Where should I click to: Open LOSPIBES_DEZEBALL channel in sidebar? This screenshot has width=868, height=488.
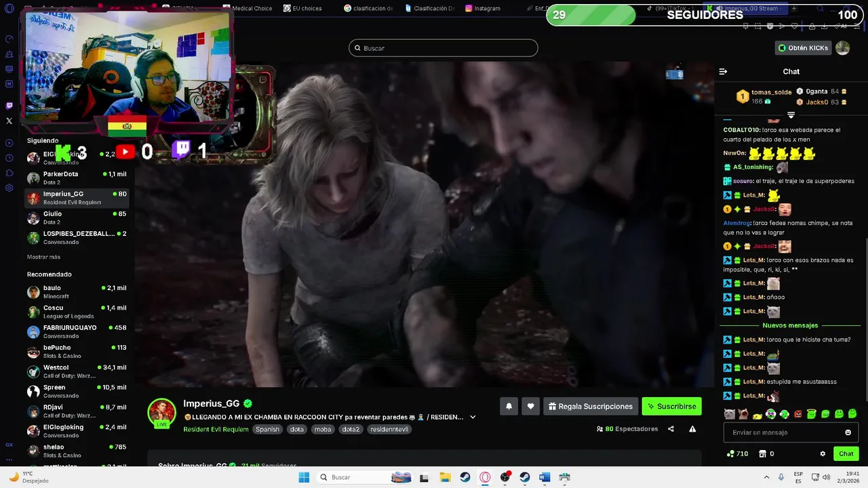77,237
